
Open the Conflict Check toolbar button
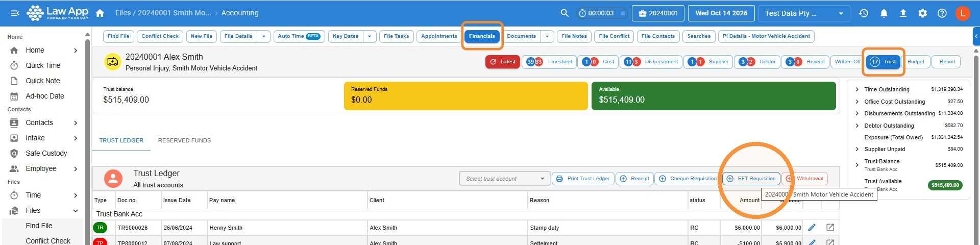[x=160, y=36]
